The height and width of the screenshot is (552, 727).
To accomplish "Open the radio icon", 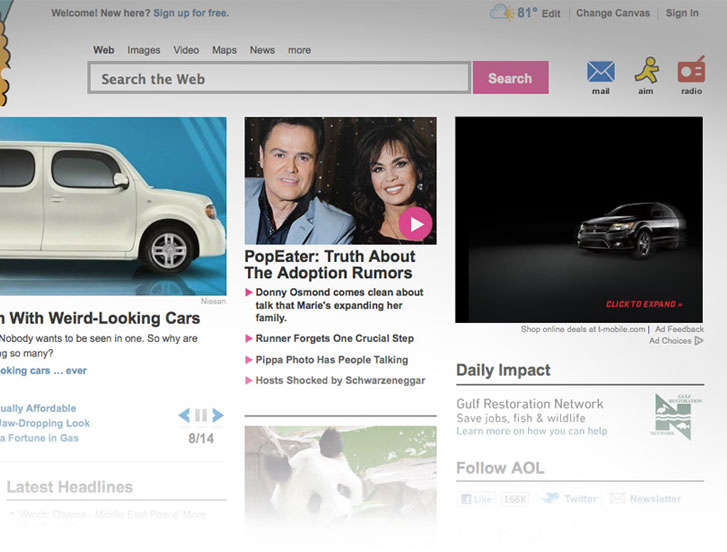I will click(x=691, y=71).
